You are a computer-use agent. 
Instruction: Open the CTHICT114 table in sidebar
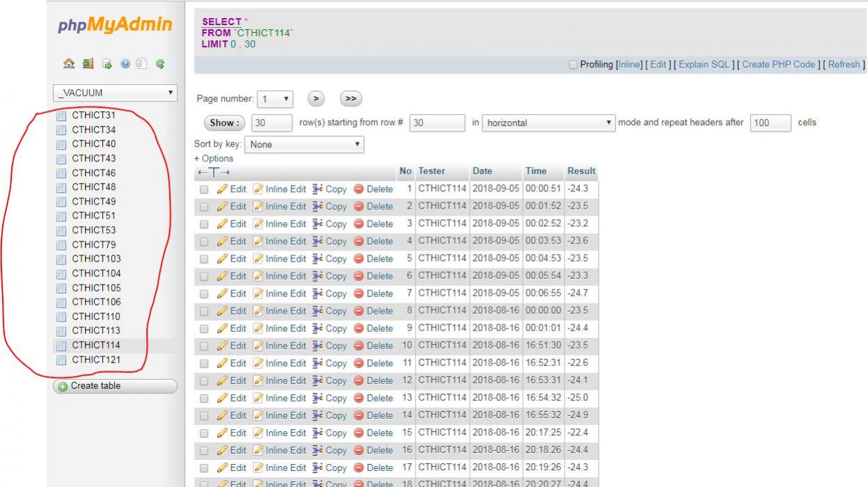tap(96, 345)
